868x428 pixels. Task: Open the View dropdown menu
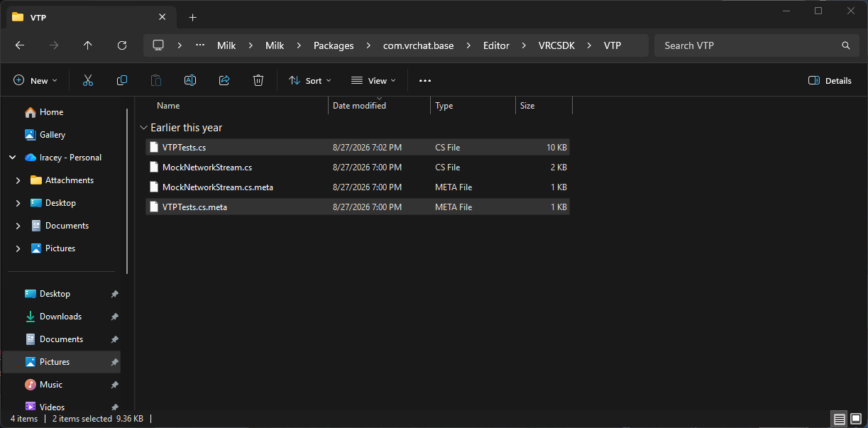point(373,81)
